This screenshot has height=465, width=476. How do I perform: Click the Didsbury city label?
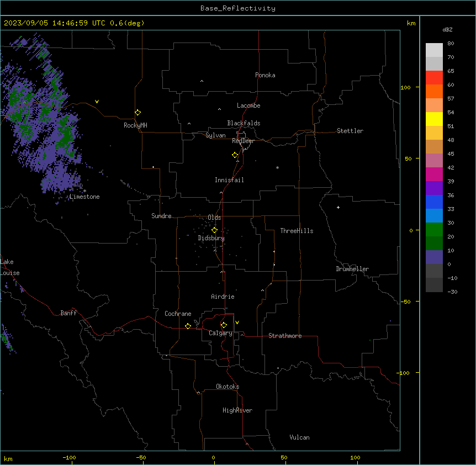pyautogui.click(x=211, y=238)
